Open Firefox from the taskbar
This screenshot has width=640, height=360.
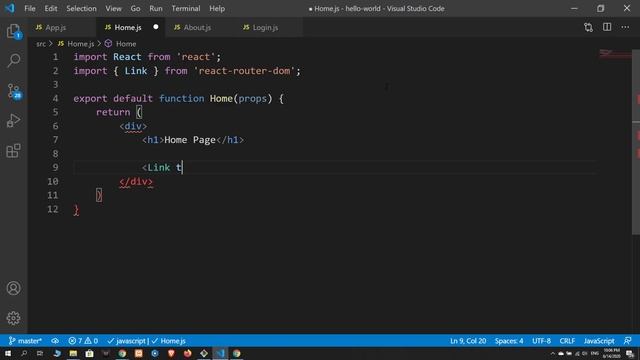[187, 353]
